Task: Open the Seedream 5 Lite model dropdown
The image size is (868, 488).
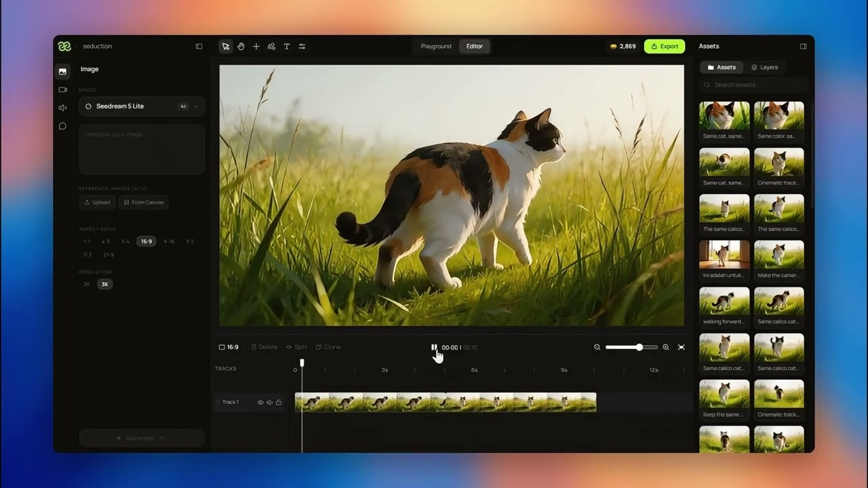Action: click(142, 106)
